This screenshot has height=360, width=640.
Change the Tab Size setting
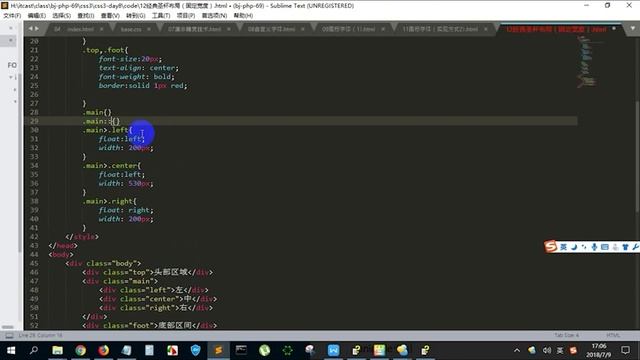pyautogui.click(x=567, y=335)
